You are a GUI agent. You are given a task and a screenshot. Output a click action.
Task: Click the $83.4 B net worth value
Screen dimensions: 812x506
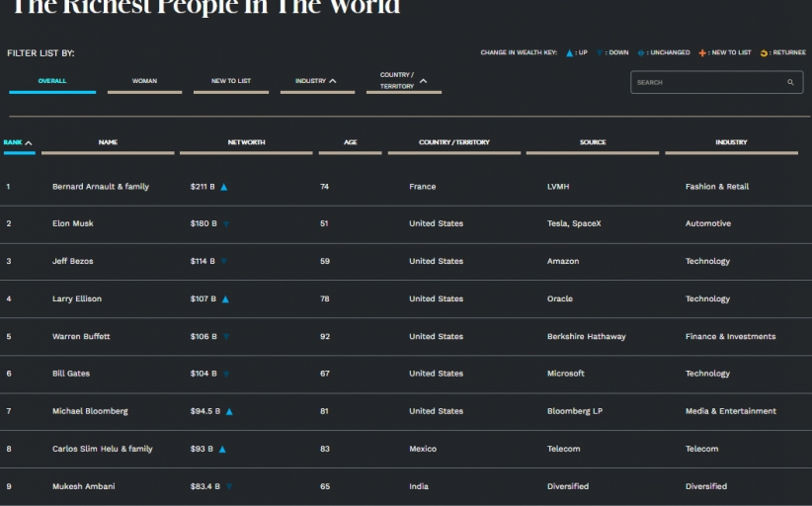(x=205, y=486)
